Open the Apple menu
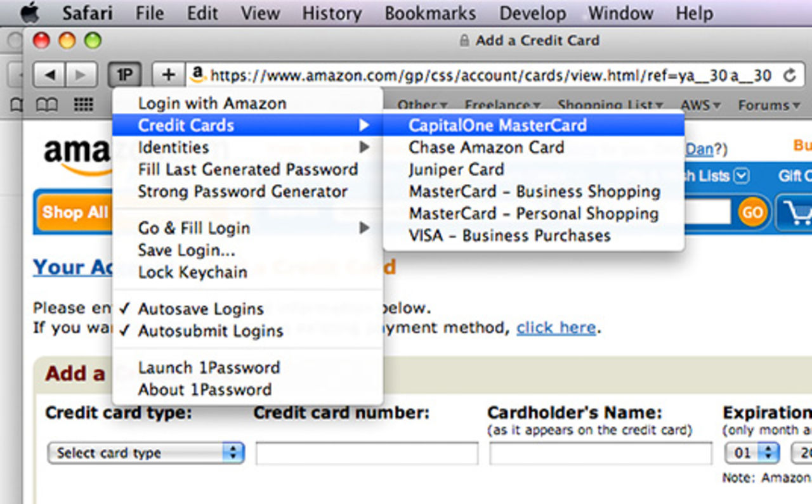812x504 pixels. (x=29, y=13)
